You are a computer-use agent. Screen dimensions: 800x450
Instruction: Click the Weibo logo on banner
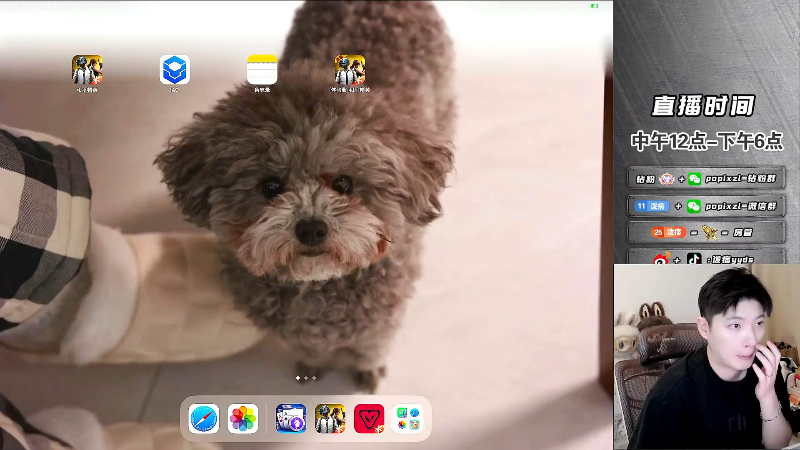pos(662,259)
